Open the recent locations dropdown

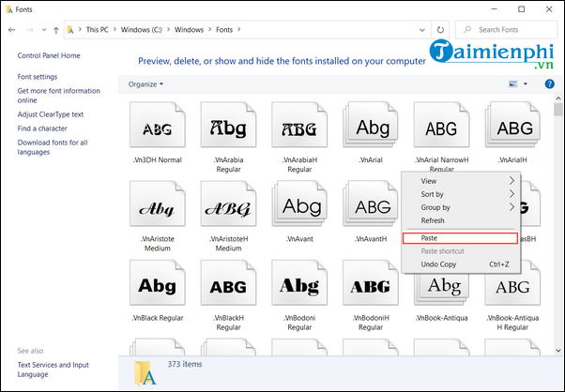pos(43,30)
